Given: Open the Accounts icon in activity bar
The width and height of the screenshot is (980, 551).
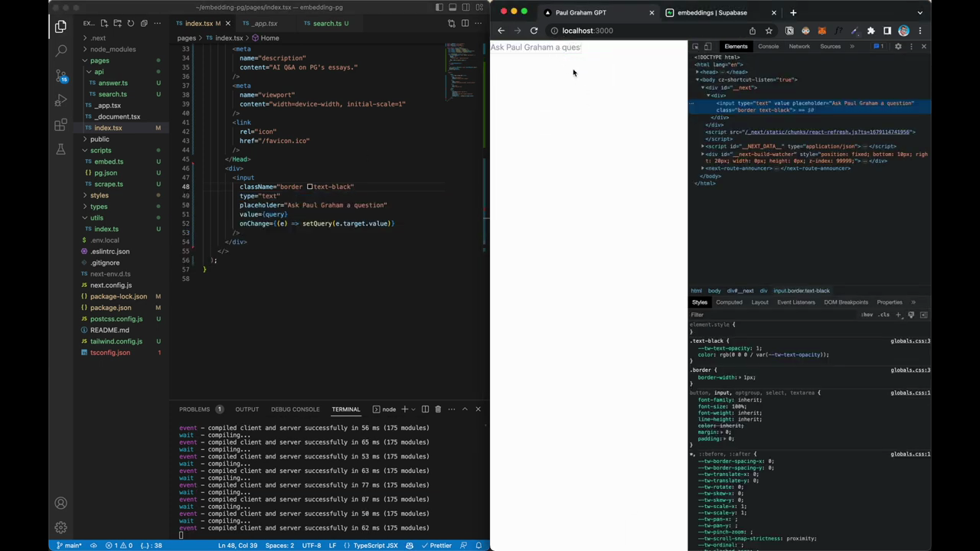Looking at the screenshot, I should (60, 503).
